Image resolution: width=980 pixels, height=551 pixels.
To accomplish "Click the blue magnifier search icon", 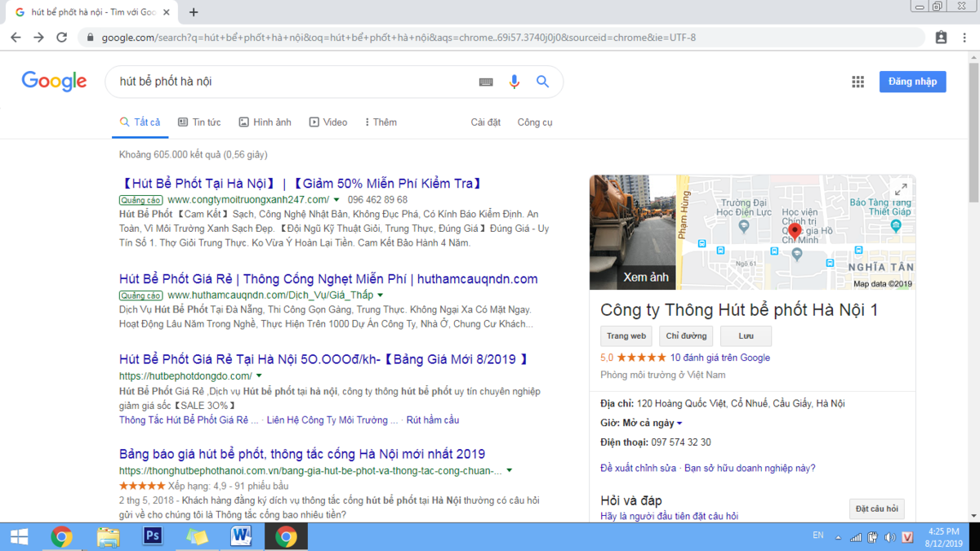I will point(542,82).
